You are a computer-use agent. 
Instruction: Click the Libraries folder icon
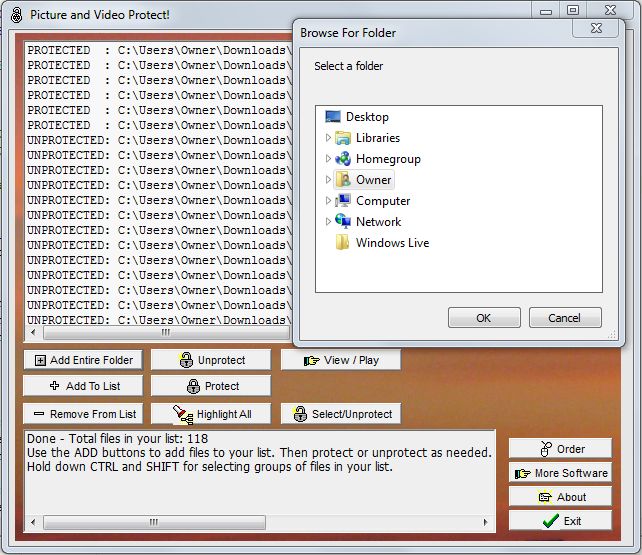(x=343, y=138)
